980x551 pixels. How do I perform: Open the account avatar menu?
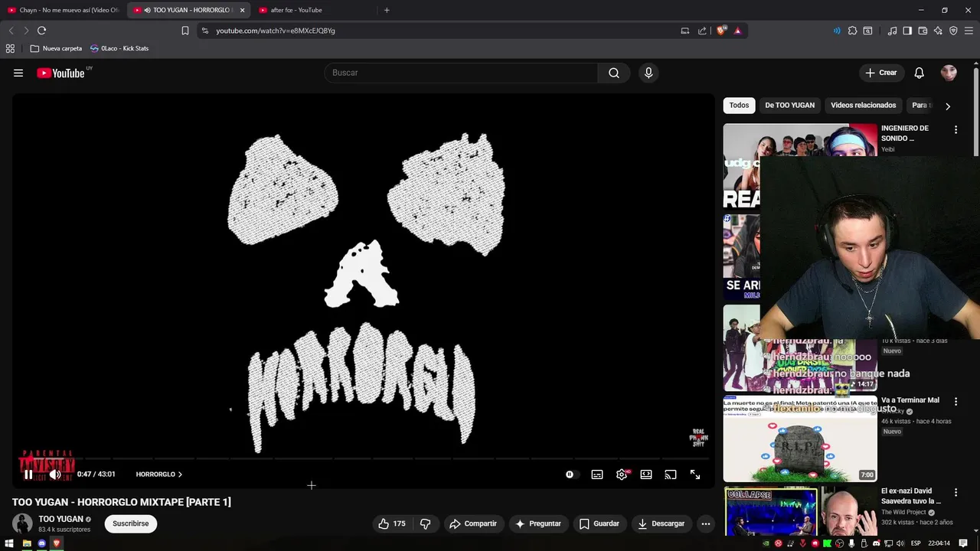click(x=949, y=73)
